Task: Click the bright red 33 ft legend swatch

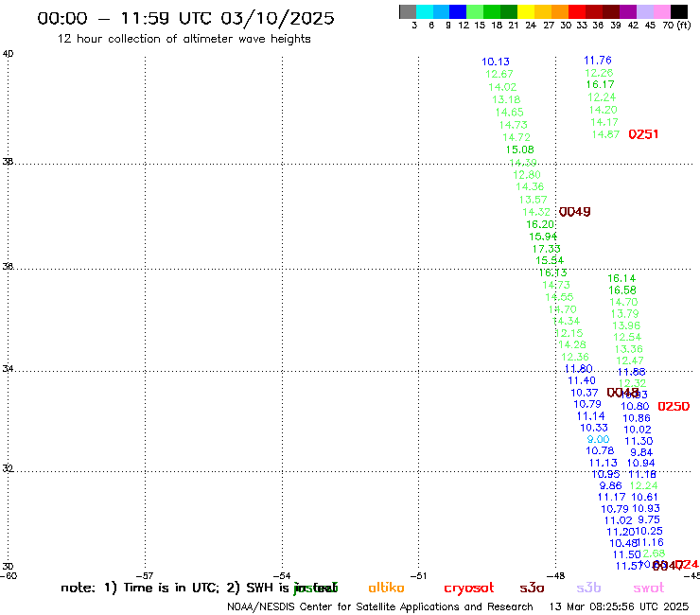Action: [x=577, y=11]
